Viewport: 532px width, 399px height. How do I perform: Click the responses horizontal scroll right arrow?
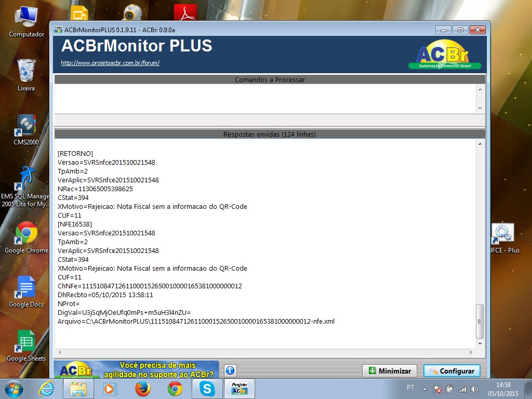coord(471,352)
